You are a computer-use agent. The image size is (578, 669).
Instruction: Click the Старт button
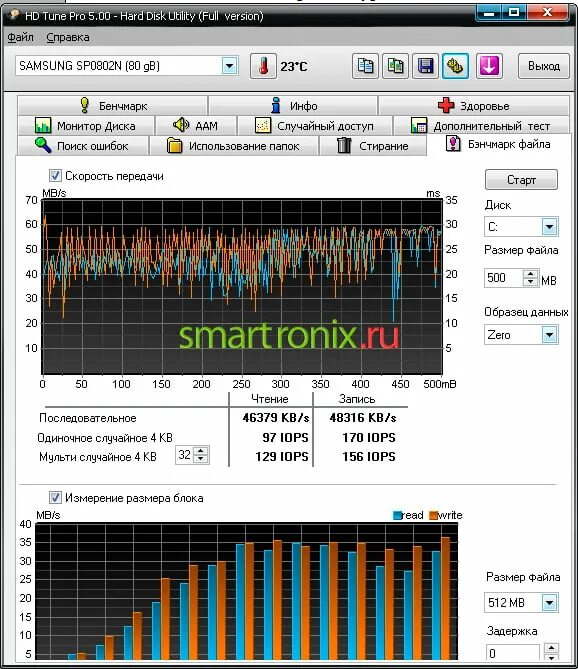(521, 180)
